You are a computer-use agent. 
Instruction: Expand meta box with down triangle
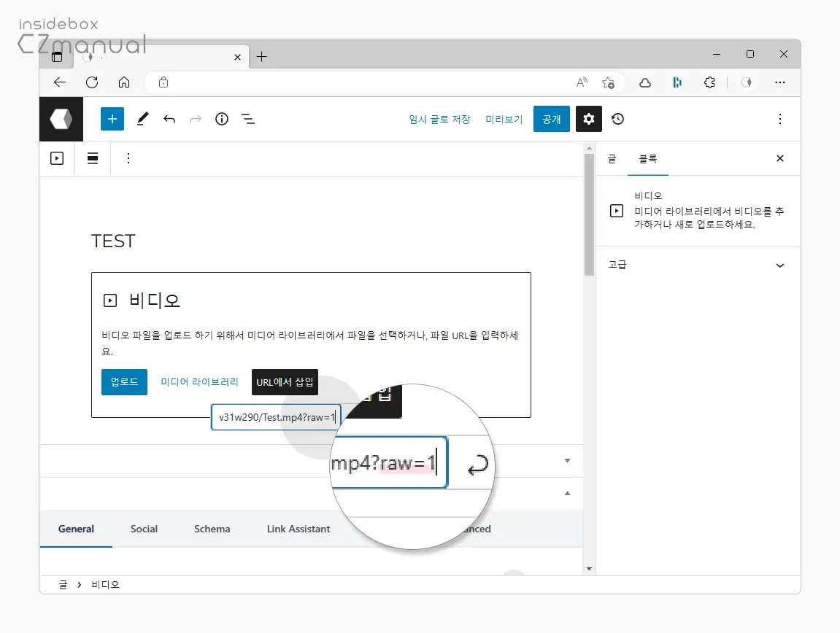(567, 461)
